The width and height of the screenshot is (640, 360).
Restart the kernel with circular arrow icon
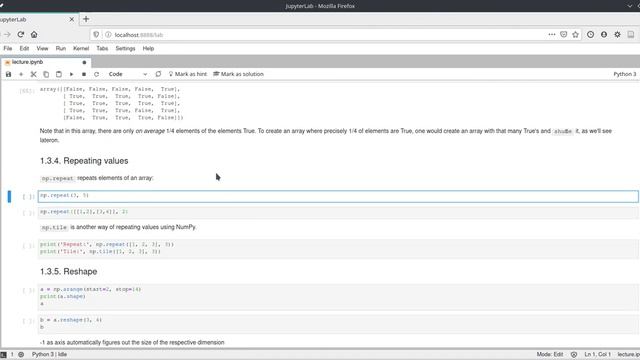pos(96,74)
